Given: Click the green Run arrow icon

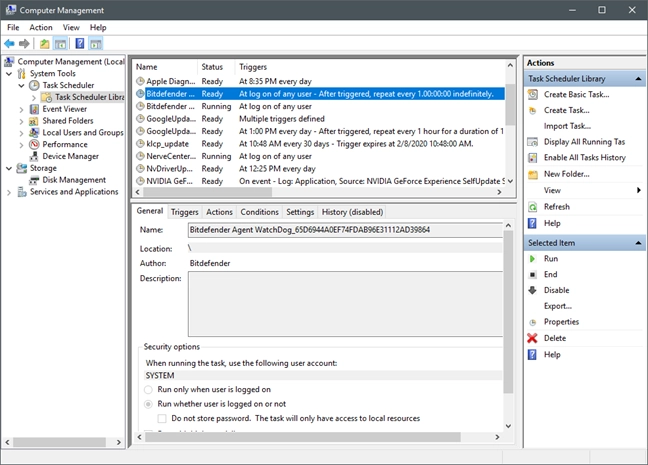Looking at the screenshot, I should (533, 259).
